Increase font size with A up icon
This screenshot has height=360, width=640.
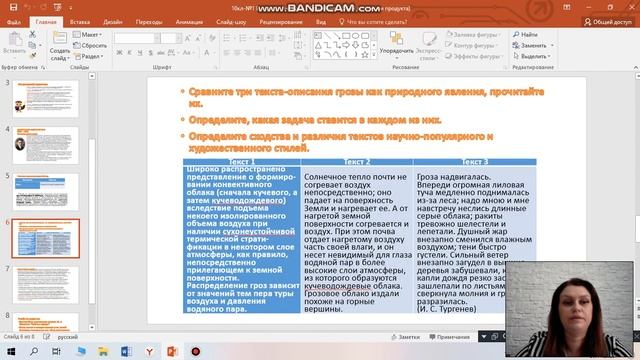pos(188,38)
